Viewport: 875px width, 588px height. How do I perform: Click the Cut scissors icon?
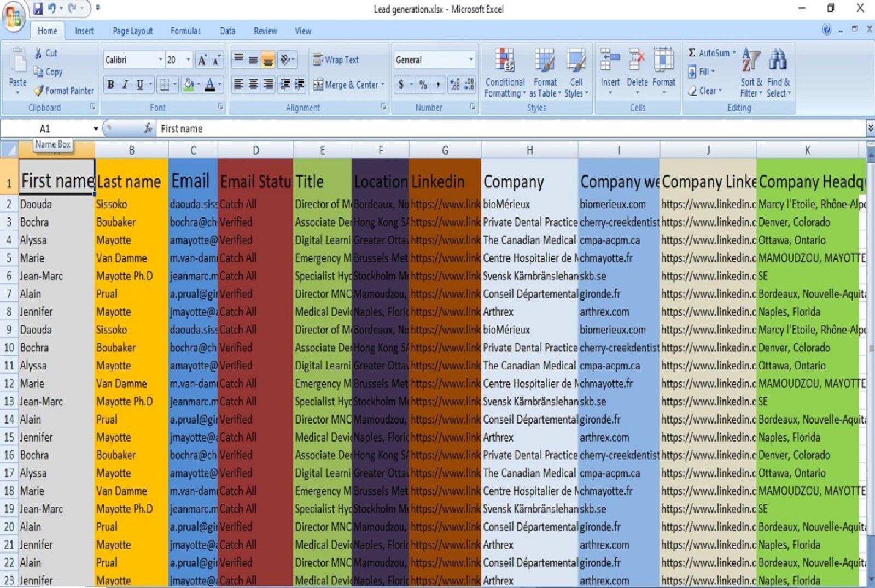38,53
